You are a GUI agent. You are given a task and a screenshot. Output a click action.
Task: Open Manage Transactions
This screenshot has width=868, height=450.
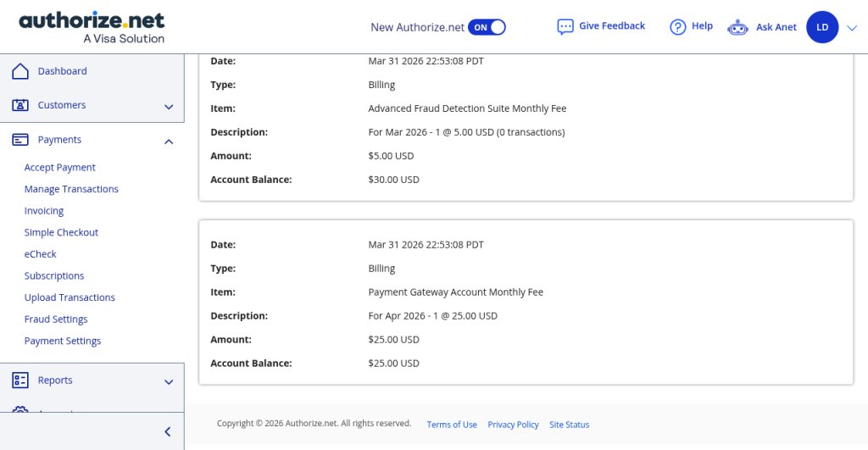point(71,189)
